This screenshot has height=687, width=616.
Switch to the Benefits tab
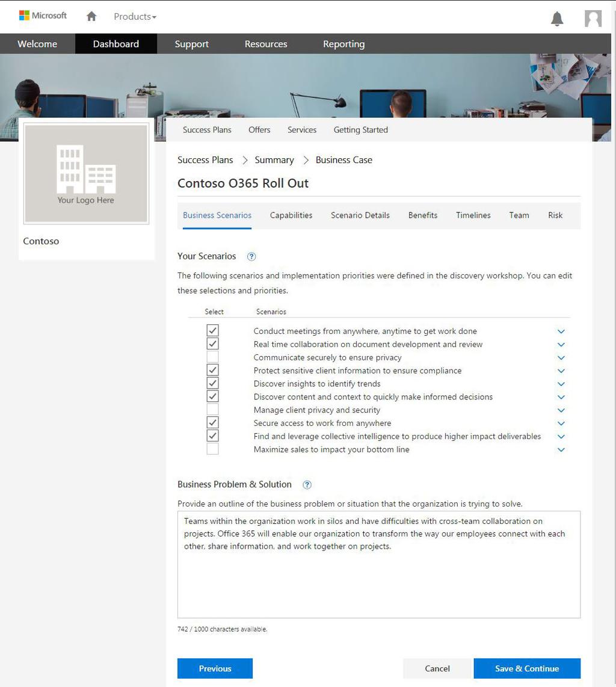tap(423, 215)
